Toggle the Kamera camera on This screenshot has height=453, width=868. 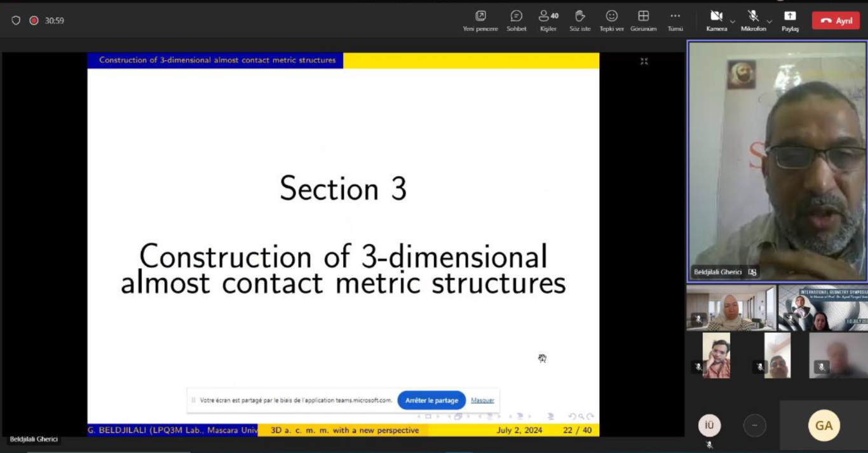point(716,20)
